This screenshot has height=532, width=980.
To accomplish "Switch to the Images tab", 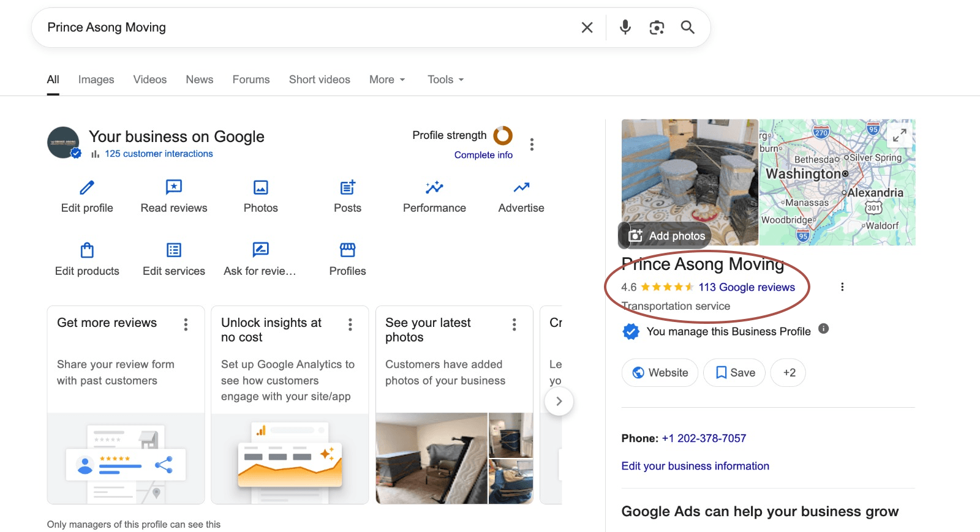I will click(96, 80).
